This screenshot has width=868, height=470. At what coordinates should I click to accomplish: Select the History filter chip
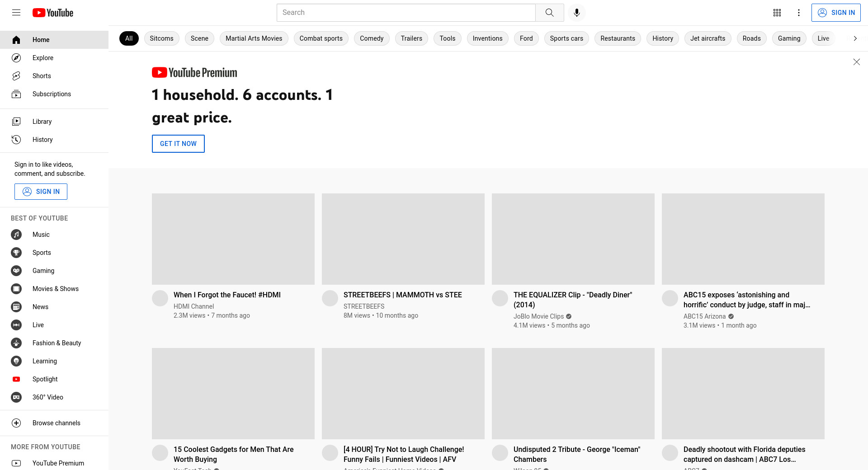point(663,38)
